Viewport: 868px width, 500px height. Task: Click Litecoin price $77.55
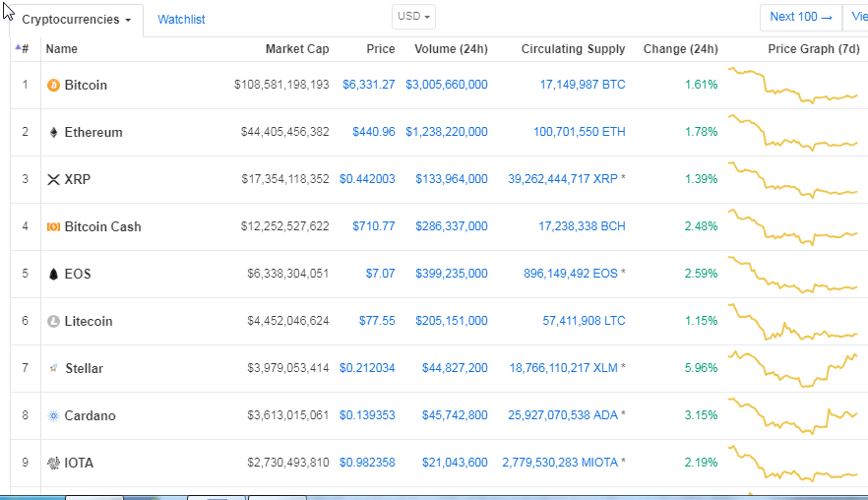point(377,321)
